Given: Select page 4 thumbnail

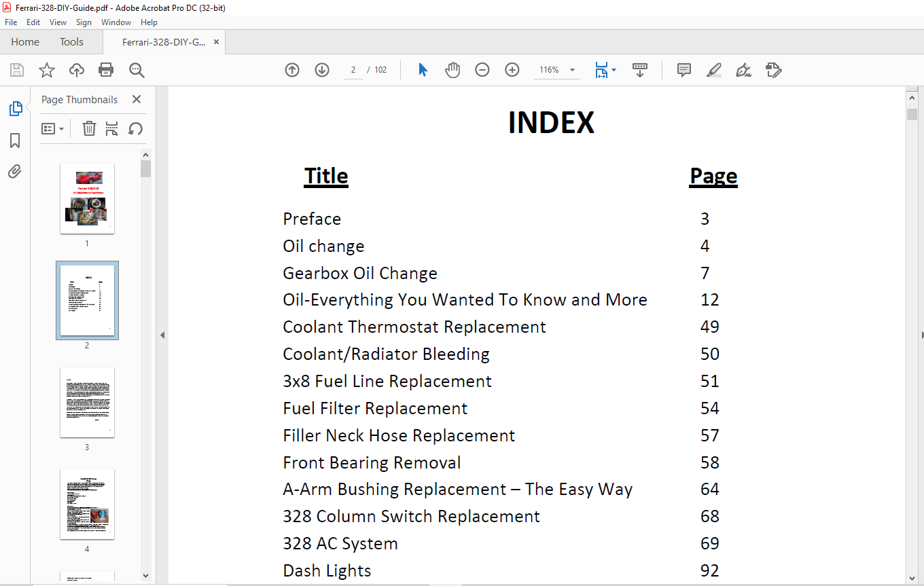Looking at the screenshot, I should point(87,504).
